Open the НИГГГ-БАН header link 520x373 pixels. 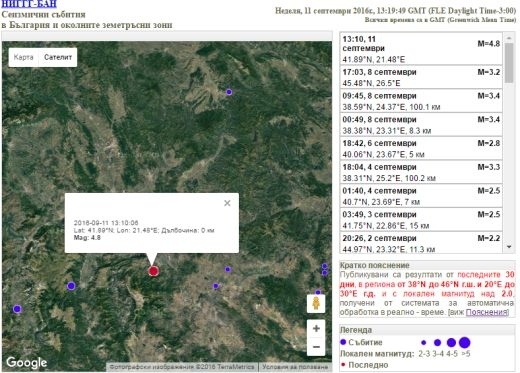click(x=29, y=4)
